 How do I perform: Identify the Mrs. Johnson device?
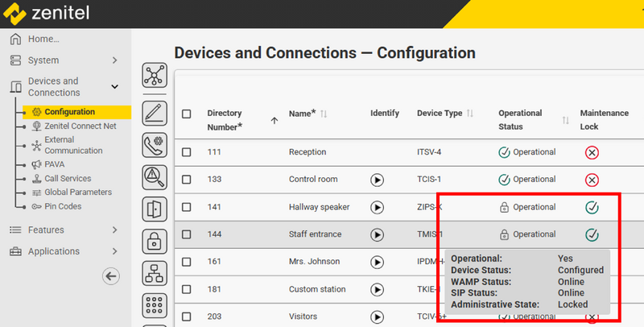pyautogui.click(x=377, y=262)
